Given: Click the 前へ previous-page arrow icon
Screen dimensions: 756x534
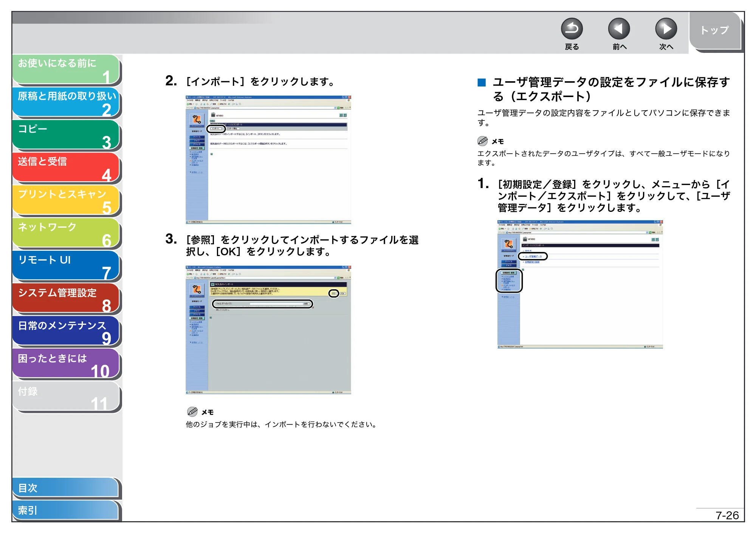Looking at the screenshot, I should pyautogui.click(x=619, y=29).
